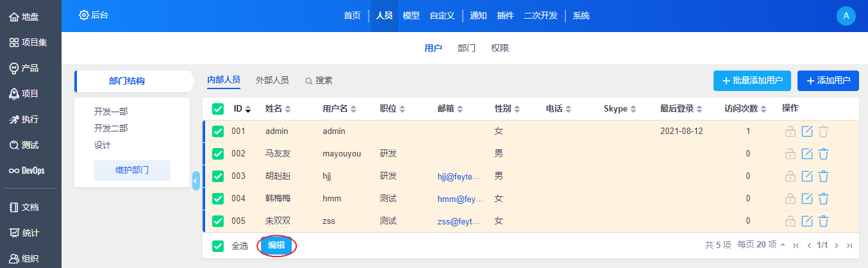
Task: Click the unlock icon for user 胡赳赳
Action: click(x=790, y=176)
